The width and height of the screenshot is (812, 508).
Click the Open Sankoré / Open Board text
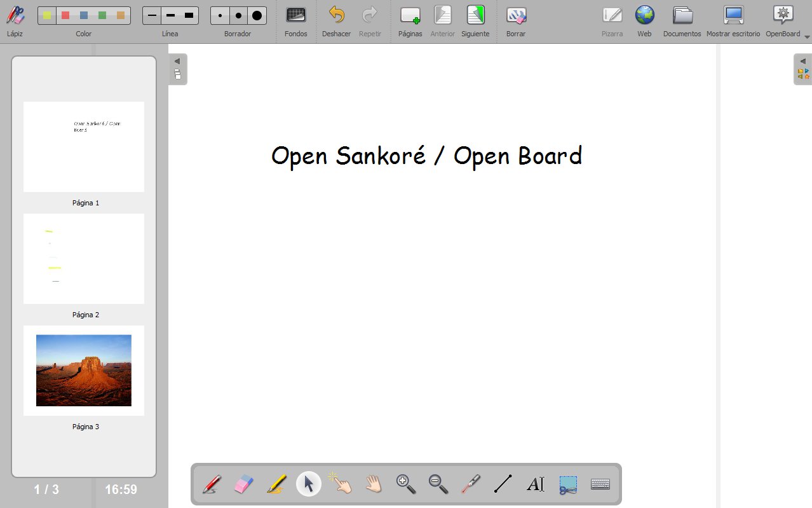point(426,156)
